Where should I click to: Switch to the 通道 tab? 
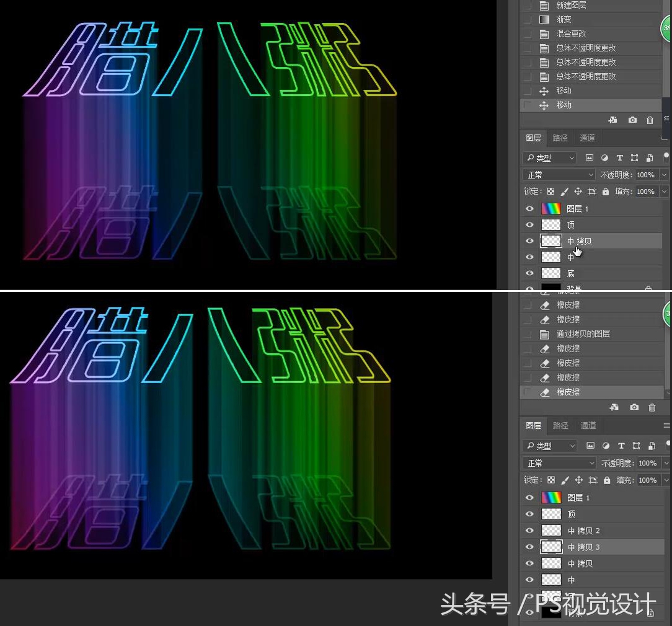(x=586, y=138)
